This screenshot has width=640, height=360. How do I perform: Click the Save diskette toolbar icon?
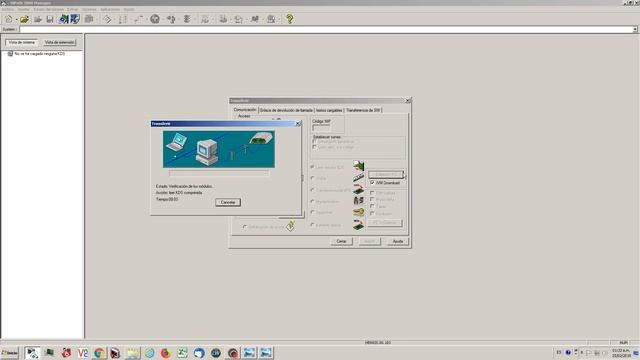(x=50, y=19)
